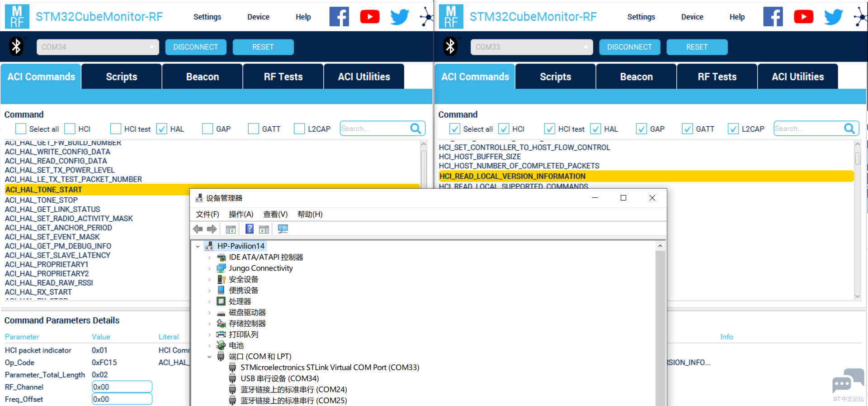868x406 pixels.
Task: Click the IDE ATA/ATAPI controller icon
Action: [x=221, y=258]
